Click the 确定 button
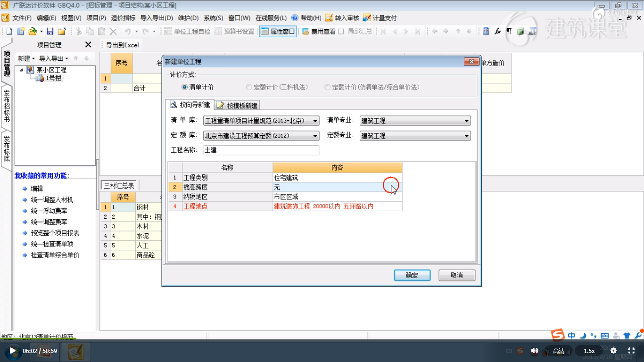Screen dimensions: 644x362 412,275
